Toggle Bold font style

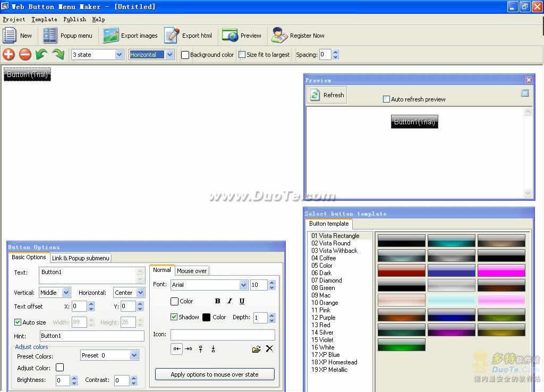click(217, 301)
